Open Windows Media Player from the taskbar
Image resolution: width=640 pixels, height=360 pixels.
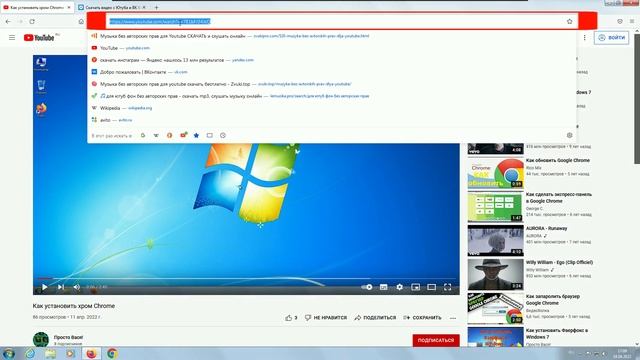pos(71,353)
